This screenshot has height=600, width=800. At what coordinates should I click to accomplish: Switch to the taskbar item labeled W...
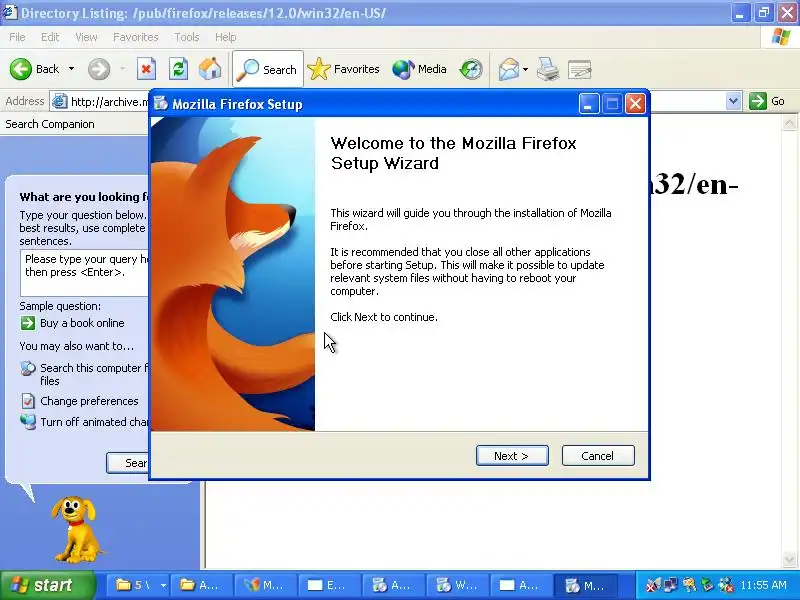458,585
